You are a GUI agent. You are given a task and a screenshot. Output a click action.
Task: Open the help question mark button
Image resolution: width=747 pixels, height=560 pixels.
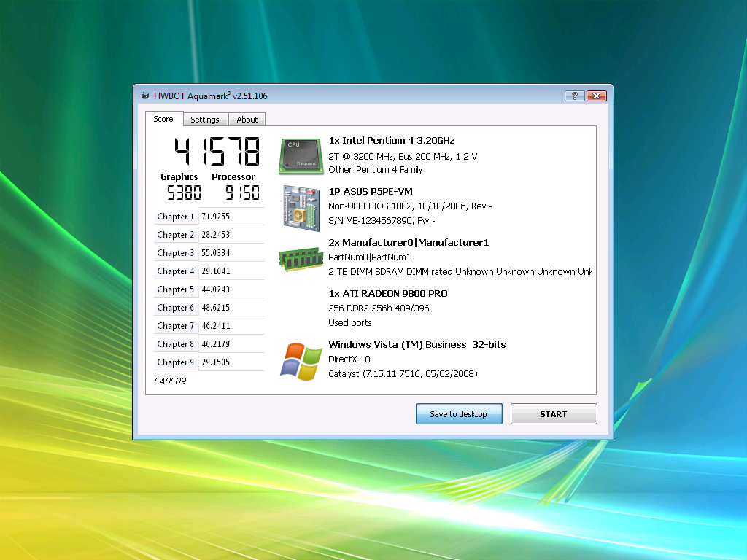click(575, 96)
